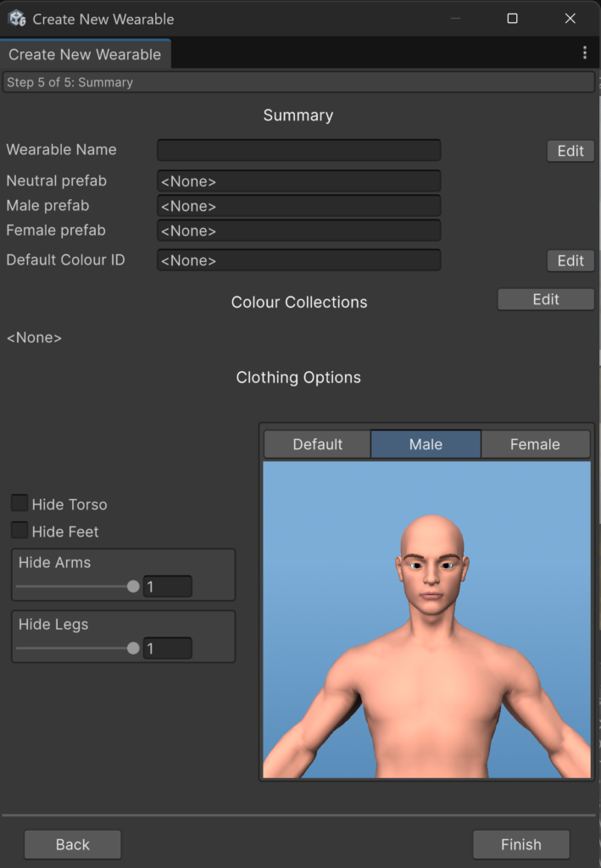Switch preview to the Female tab
Viewport: 601px width, 868px height.
(x=535, y=444)
